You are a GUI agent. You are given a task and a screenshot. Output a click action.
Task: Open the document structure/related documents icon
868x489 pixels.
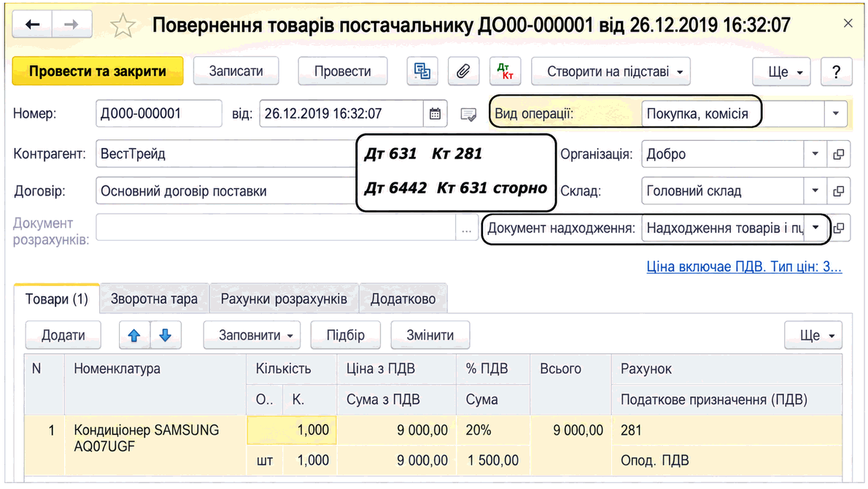click(422, 72)
